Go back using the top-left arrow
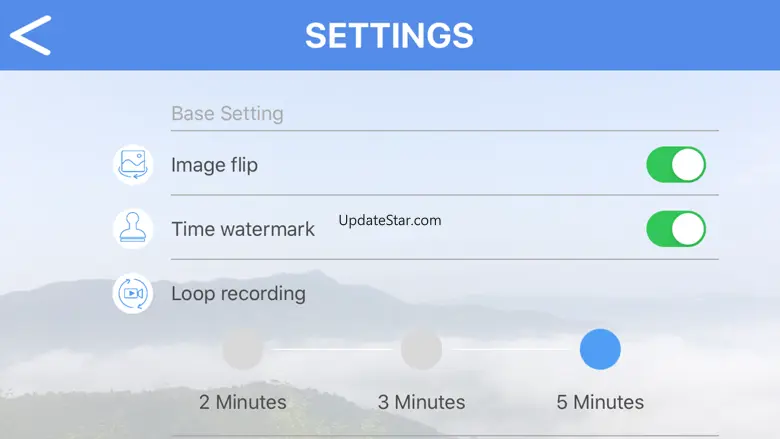The image size is (780, 439). [x=31, y=35]
